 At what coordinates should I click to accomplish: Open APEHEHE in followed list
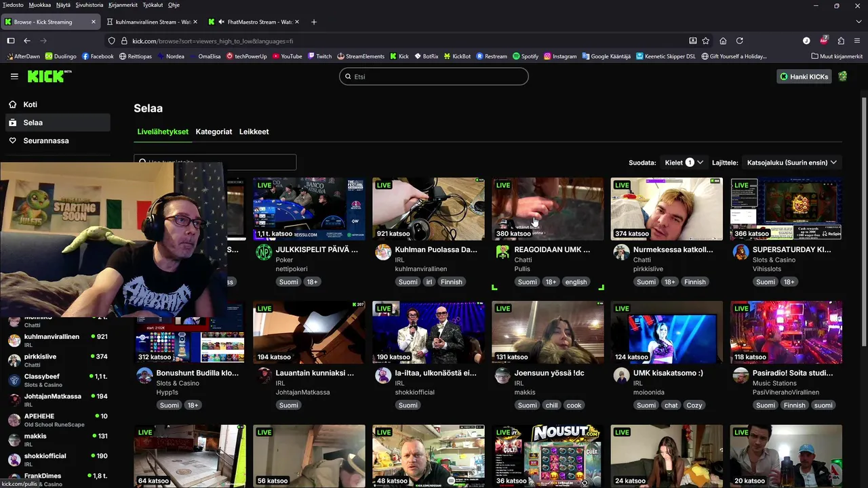tap(58, 420)
